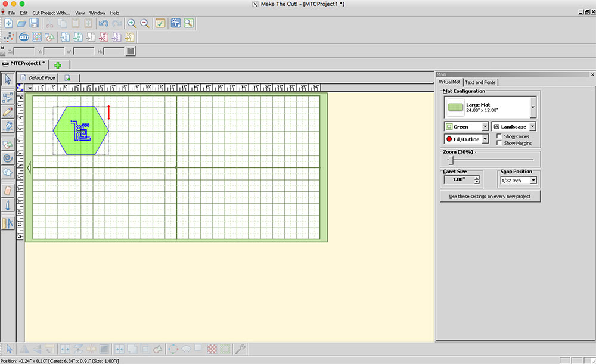Open the Landscape orientation dropdown

532,126
